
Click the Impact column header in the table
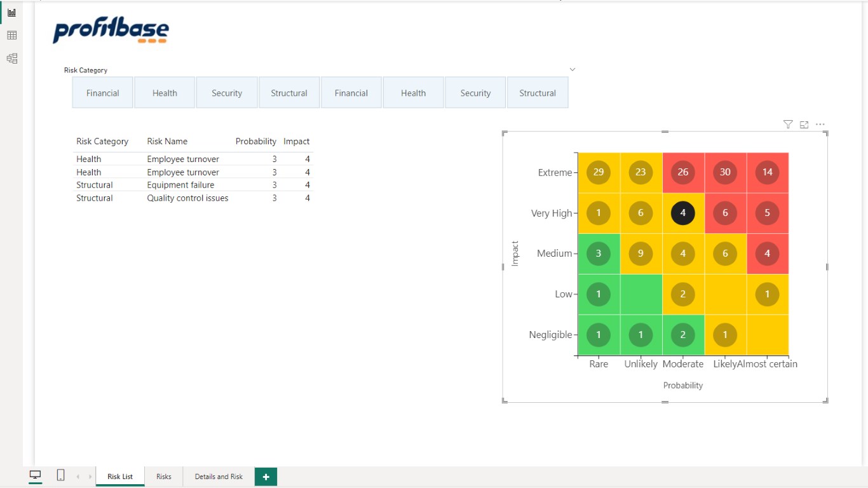(x=297, y=142)
